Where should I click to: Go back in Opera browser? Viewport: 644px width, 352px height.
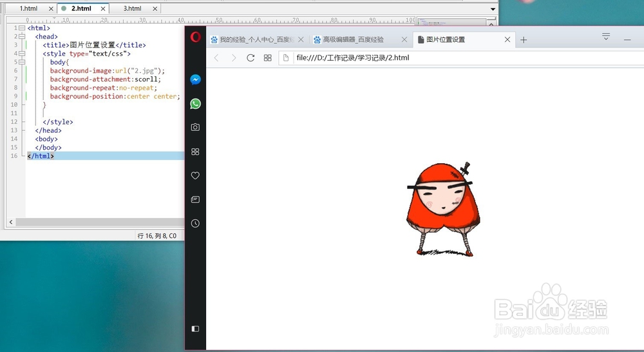(x=216, y=58)
